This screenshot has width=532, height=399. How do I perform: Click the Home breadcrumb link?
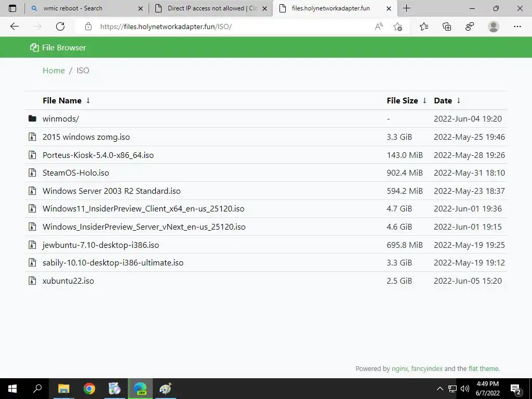54,70
